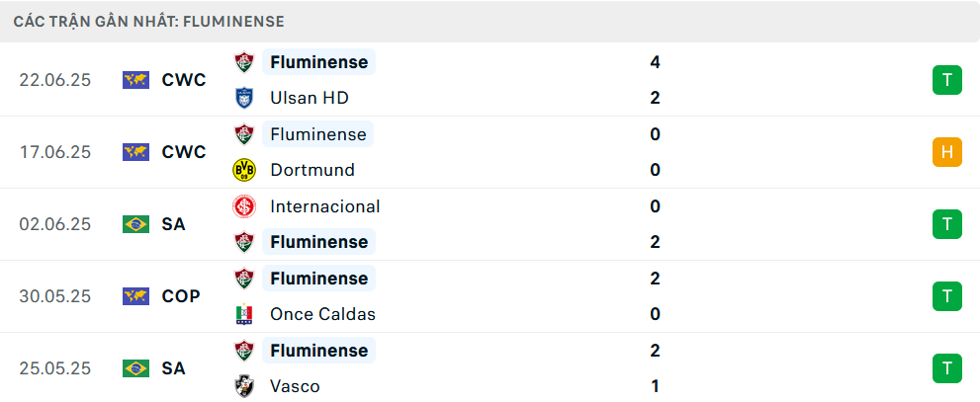This screenshot has height=402, width=980.
Task: Open the Dortmund team link
Action: point(312,170)
